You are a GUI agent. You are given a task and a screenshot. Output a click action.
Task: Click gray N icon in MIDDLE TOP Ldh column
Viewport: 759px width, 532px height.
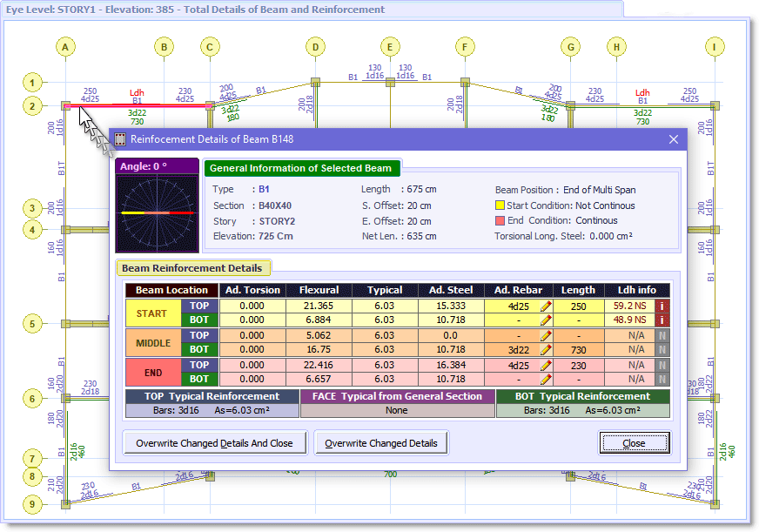pyautogui.click(x=661, y=334)
